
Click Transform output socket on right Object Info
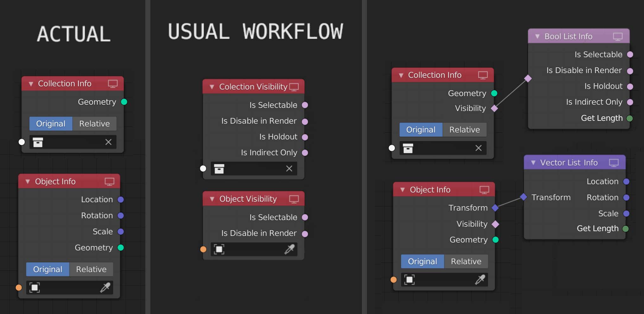[x=495, y=208]
